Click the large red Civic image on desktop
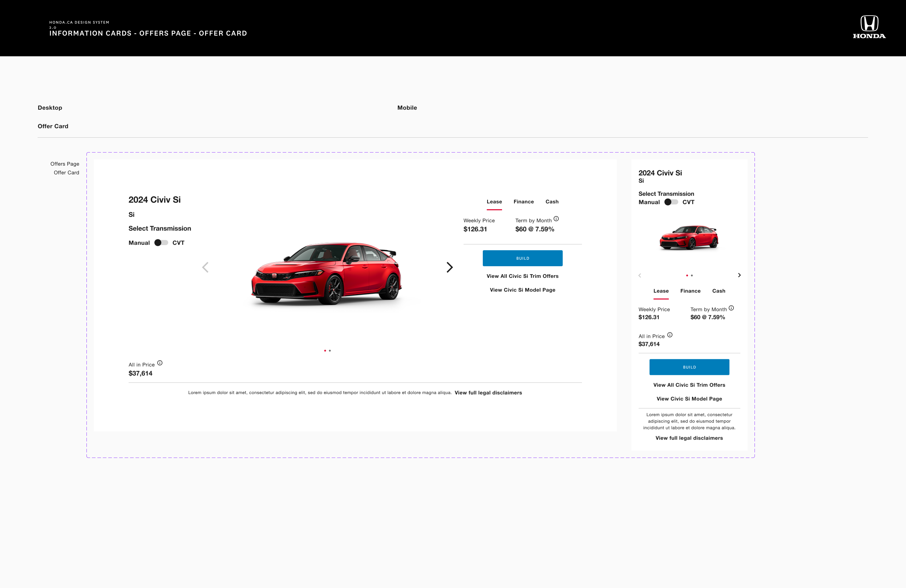This screenshot has height=588, width=906. click(327, 273)
